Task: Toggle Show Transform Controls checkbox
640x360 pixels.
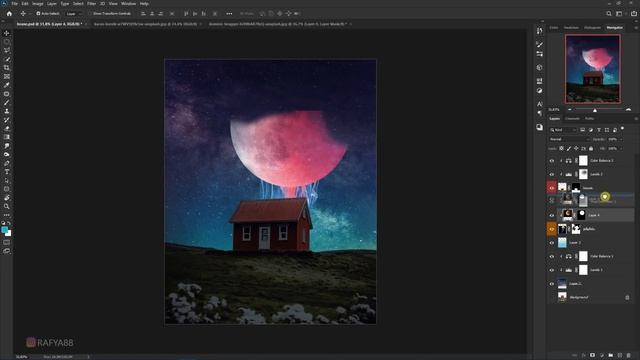Action: (91, 13)
